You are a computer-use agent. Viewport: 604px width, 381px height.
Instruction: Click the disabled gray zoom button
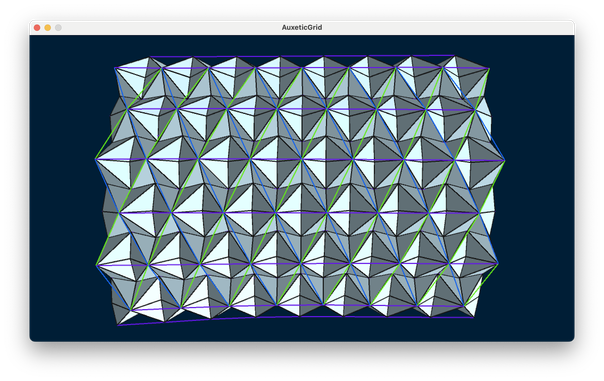tap(58, 28)
